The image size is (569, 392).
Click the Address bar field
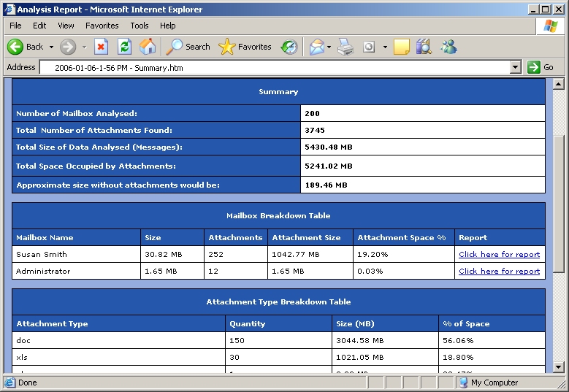[x=275, y=68]
